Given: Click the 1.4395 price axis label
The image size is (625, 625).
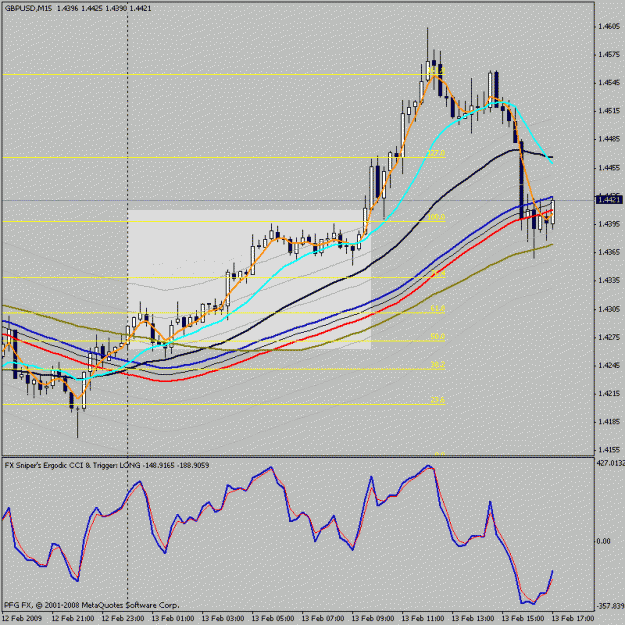Looking at the screenshot, I should coord(609,224).
